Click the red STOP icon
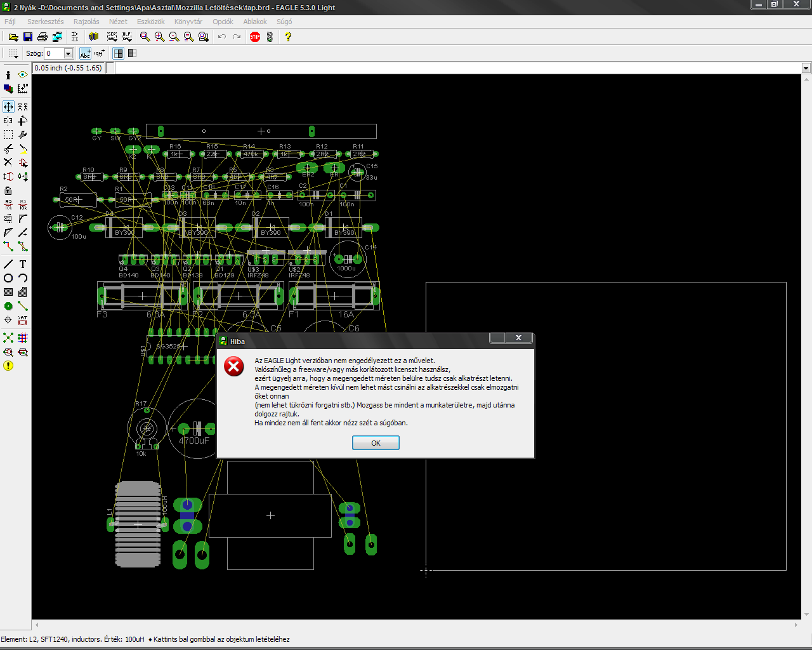This screenshot has height=650, width=812. (x=255, y=37)
